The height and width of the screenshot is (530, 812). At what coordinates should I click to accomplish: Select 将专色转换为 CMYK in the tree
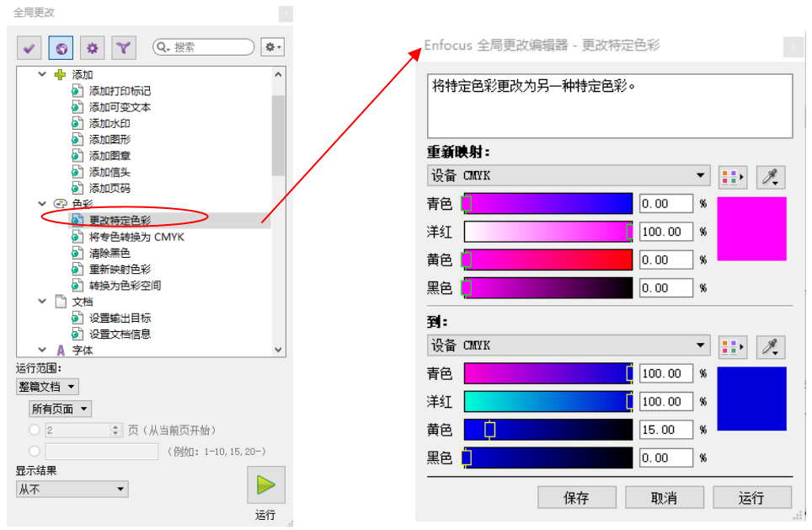[136, 237]
